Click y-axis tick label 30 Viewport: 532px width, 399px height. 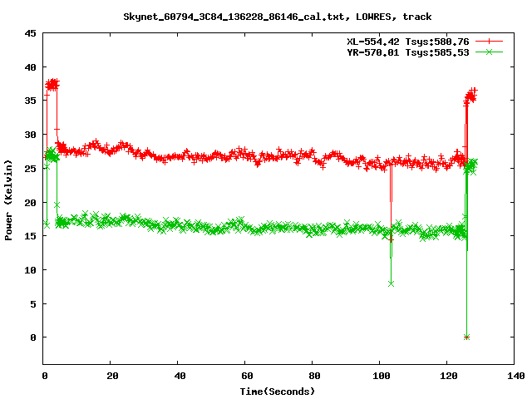(30, 135)
